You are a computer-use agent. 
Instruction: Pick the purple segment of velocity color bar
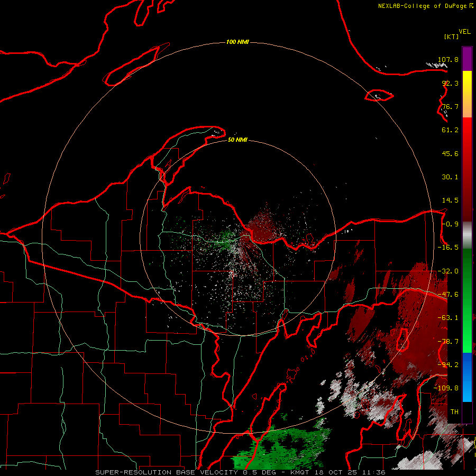(x=467, y=59)
